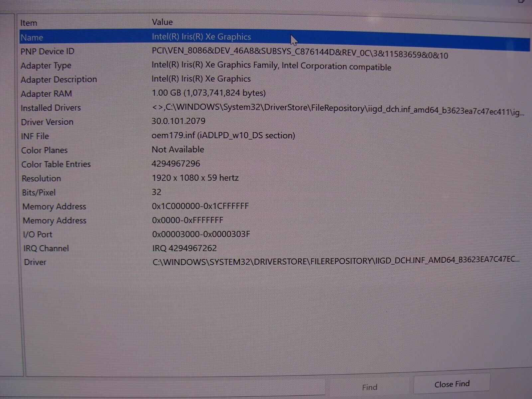The image size is (532, 399).
Task: Click the value 0x1C000000-0x1CFFFFFF
Action: [200, 206]
